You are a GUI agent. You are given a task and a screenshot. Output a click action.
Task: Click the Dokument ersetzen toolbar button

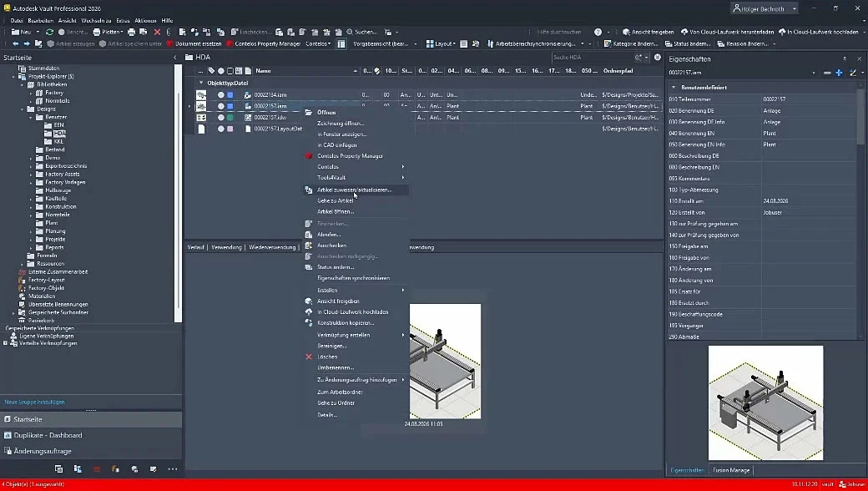[194, 43]
